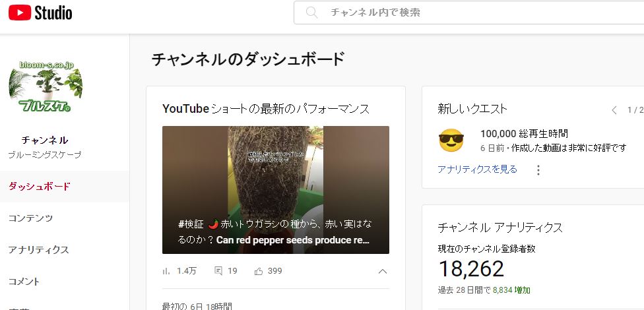Viewport: 644px width, 310px height.
Task: Click the 1 / 2 quest page indicator
Action: pos(635,110)
